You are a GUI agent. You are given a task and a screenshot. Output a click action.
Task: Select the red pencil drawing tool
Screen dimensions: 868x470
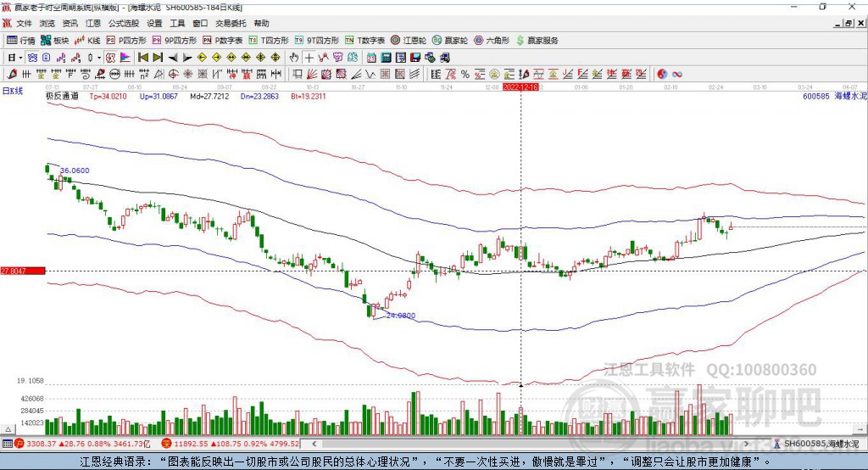pyautogui.click(x=12, y=75)
